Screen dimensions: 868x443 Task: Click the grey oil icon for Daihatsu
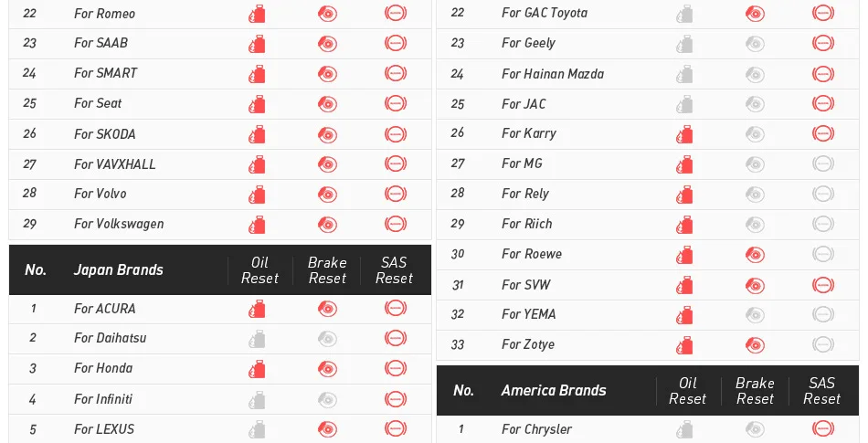click(257, 339)
